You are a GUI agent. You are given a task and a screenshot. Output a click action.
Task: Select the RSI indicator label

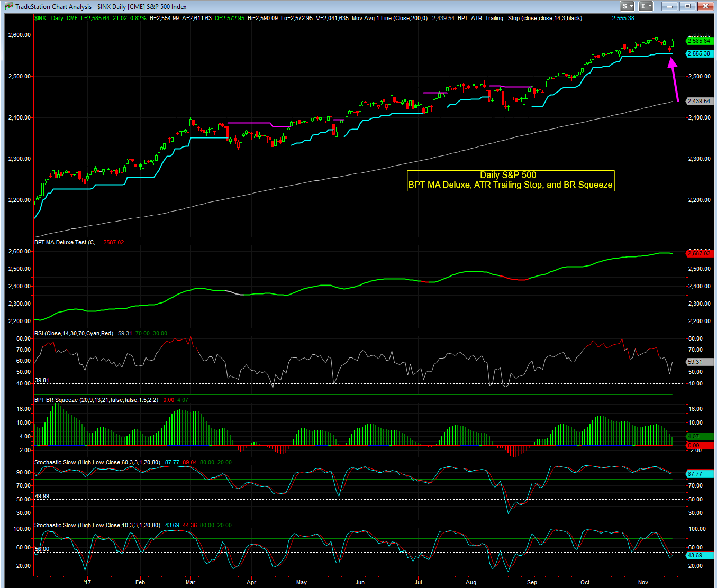tap(74, 333)
